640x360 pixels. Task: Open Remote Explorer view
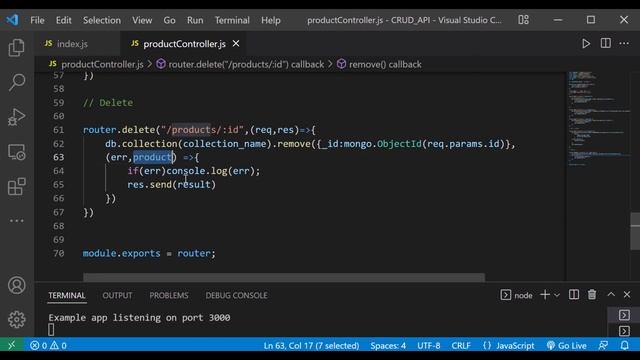coord(16,152)
